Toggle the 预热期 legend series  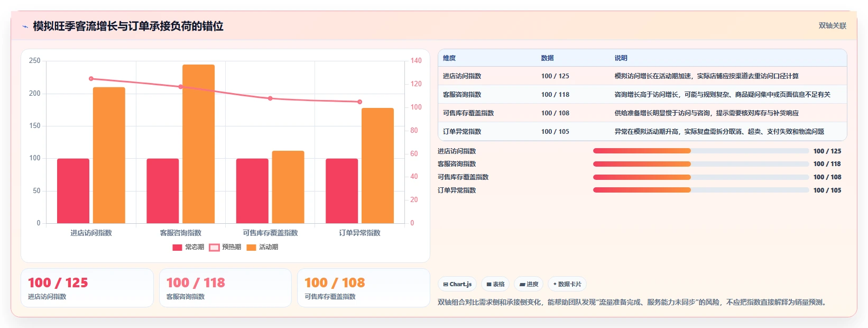coord(225,247)
